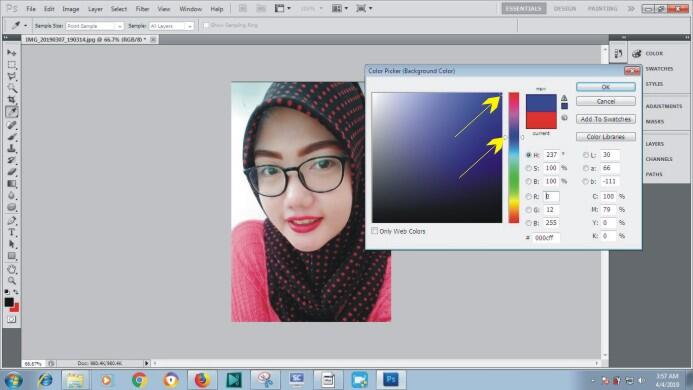This screenshot has height=390, width=693.
Task: Click Cancel in Color Picker
Action: point(605,101)
